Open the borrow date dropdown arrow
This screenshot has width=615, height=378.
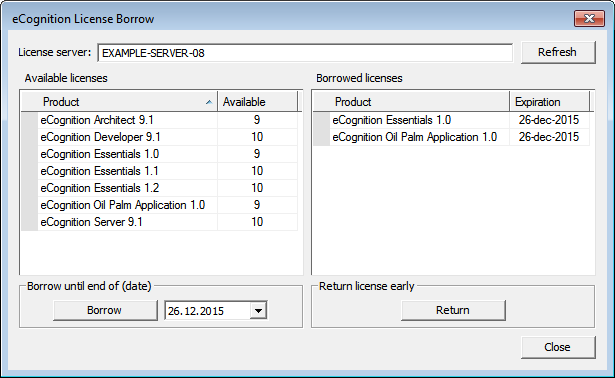[x=258, y=311]
